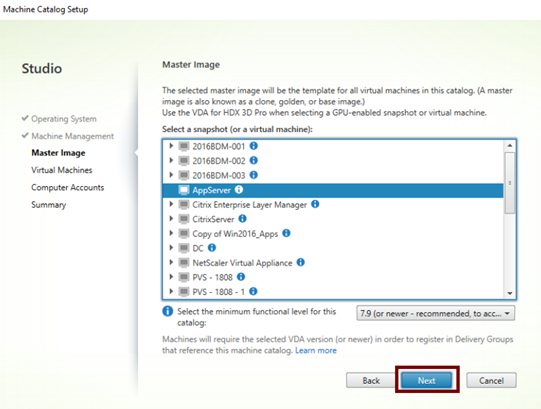Open minimum functional level dropdown

(x=435, y=313)
